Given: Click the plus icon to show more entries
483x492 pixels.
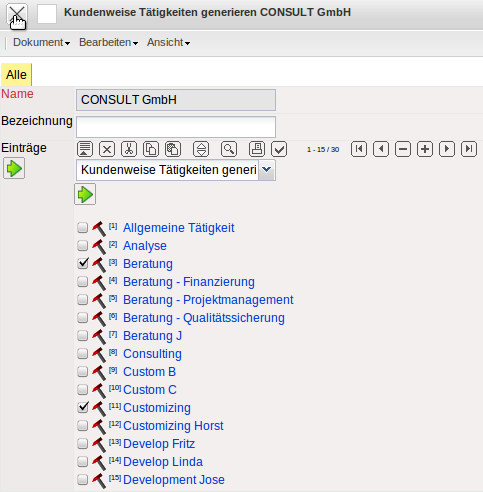Looking at the screenshot, I should 425,149.
